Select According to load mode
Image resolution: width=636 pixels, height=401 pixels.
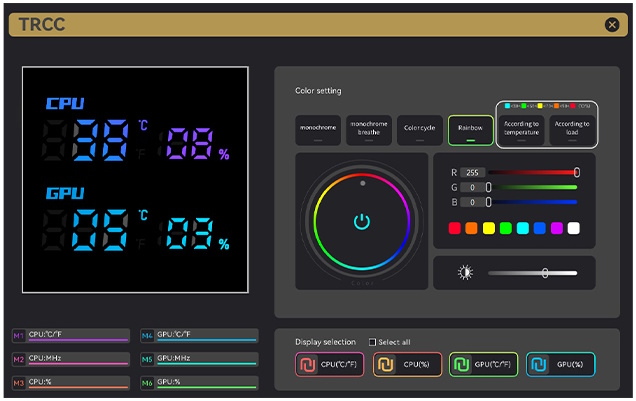572,128
